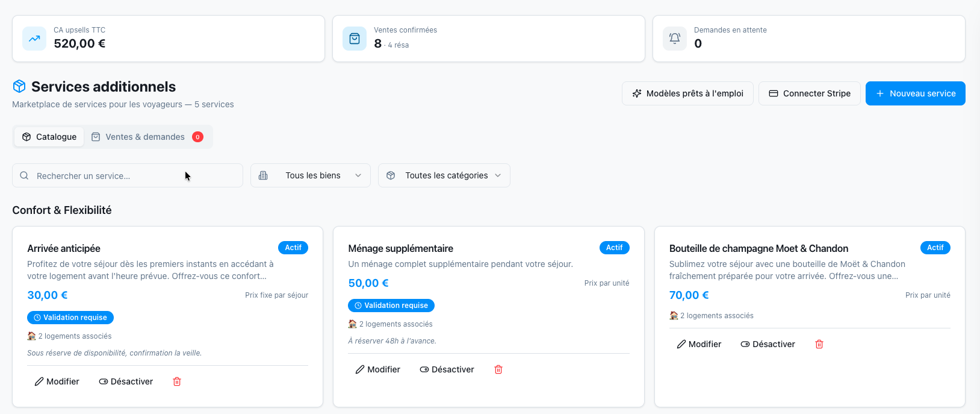This screenshot has width=980, height=414.
Task: Click the 30,00 € price
Action: (48, 295)
